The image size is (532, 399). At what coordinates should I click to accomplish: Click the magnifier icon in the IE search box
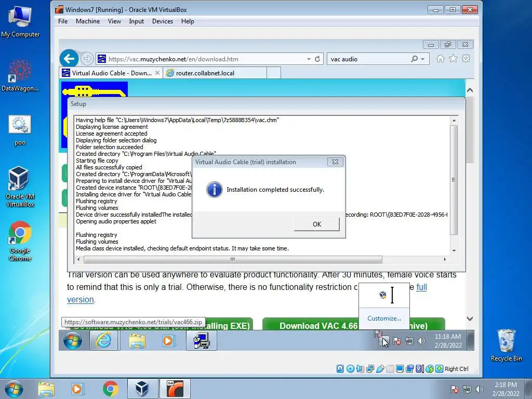pos(414,59)
